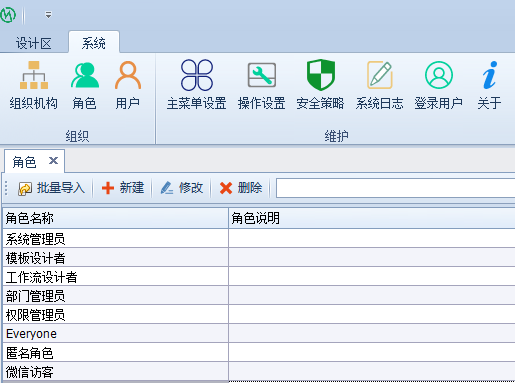Select the Everyone role row
Screen dimensions: 515x383
pos(259,333)
